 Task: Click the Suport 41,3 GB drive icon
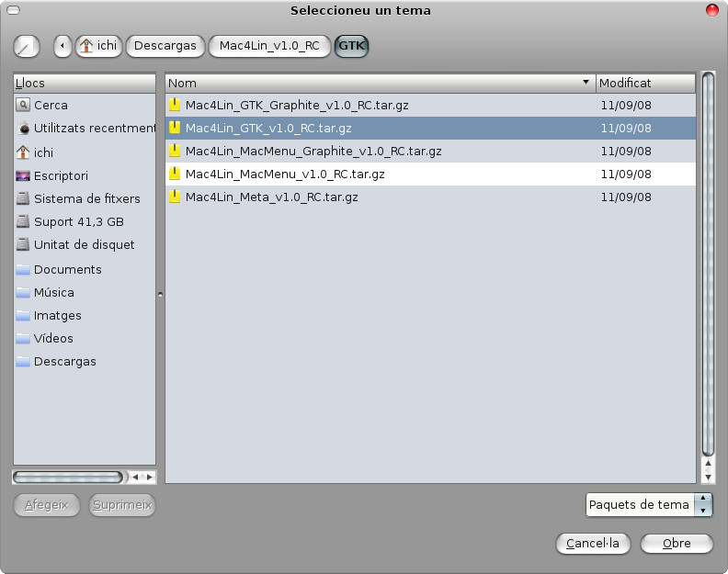coord(23,221)
